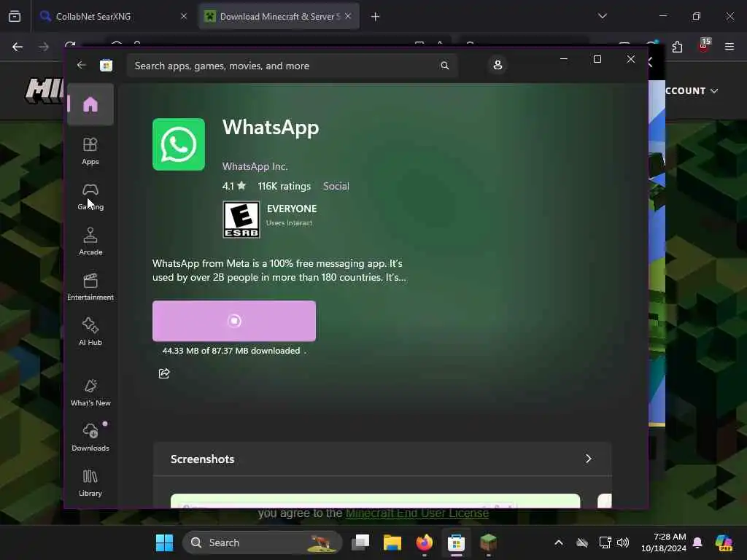Screen dimensions: 747x560
Task: Share the WhatsApp app page
Action: click(164, 373)
